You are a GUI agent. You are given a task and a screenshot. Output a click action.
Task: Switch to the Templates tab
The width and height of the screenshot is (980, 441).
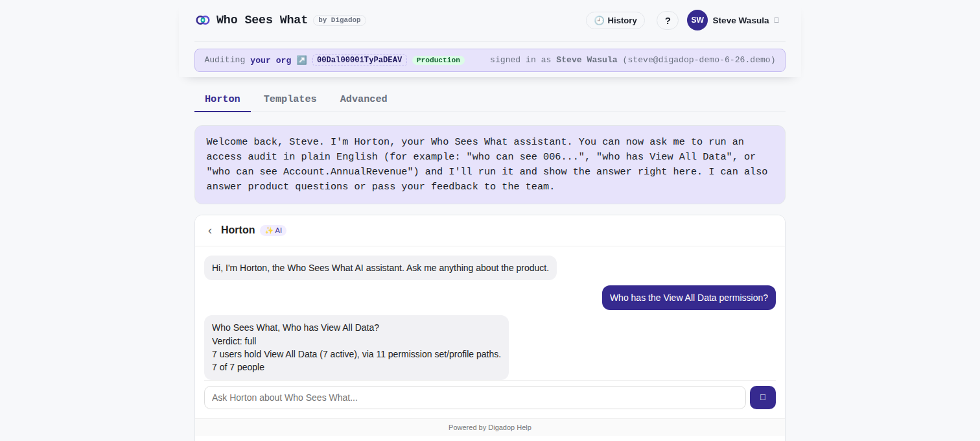290,99
